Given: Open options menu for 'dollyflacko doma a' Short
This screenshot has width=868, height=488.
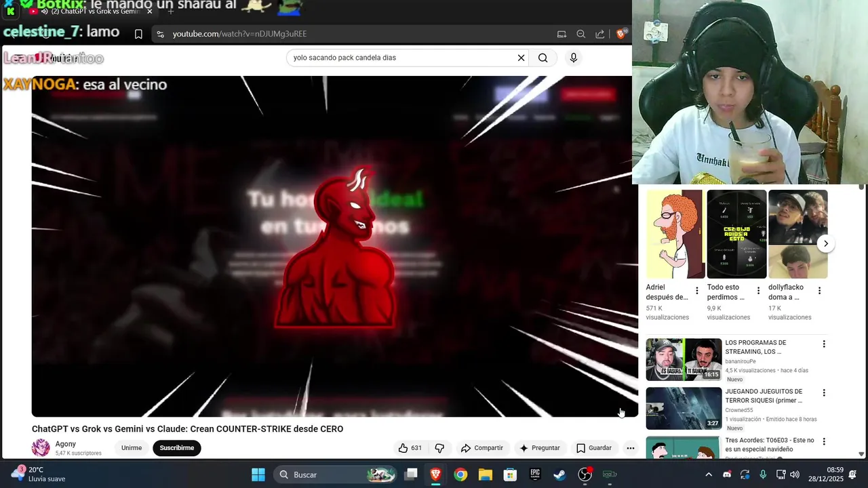Looking at the screenshot, I should tap(819, 291).
